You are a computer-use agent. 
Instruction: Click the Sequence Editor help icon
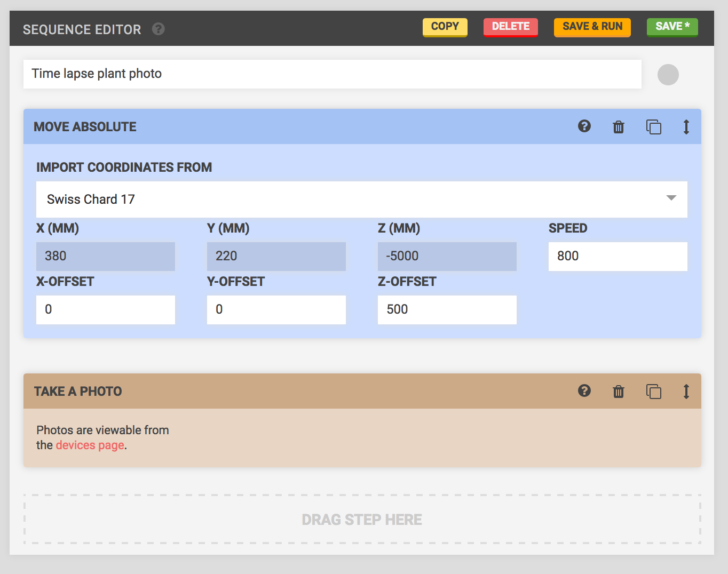coord(158,29)
